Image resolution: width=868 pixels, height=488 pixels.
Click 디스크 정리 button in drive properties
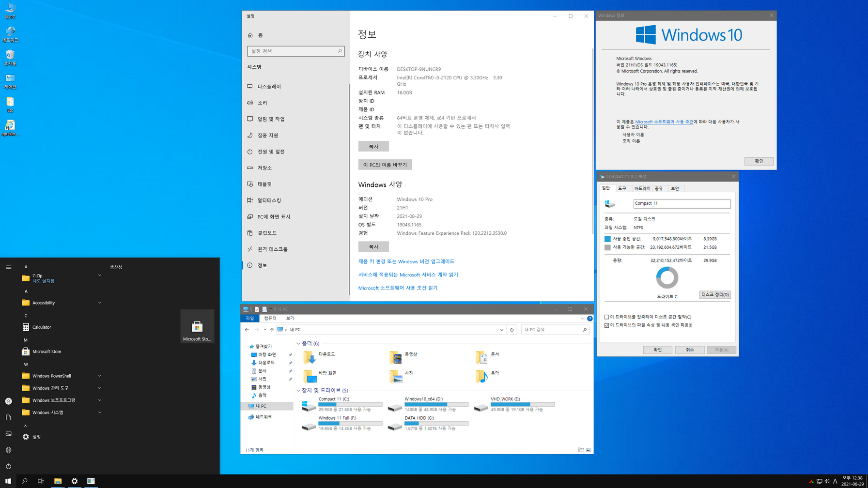tap(715, 295)
